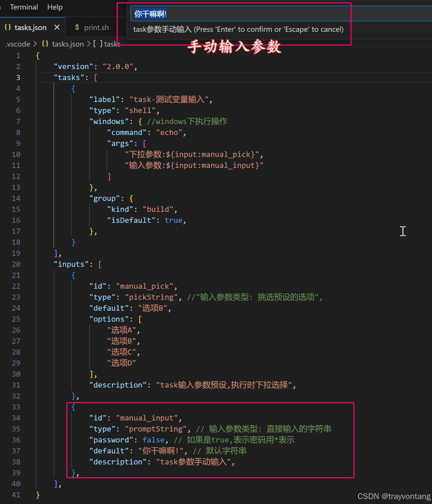Viewport: 432px width, 504px height.
Task: Click the task parameter input box
Action: click(281, 14)
